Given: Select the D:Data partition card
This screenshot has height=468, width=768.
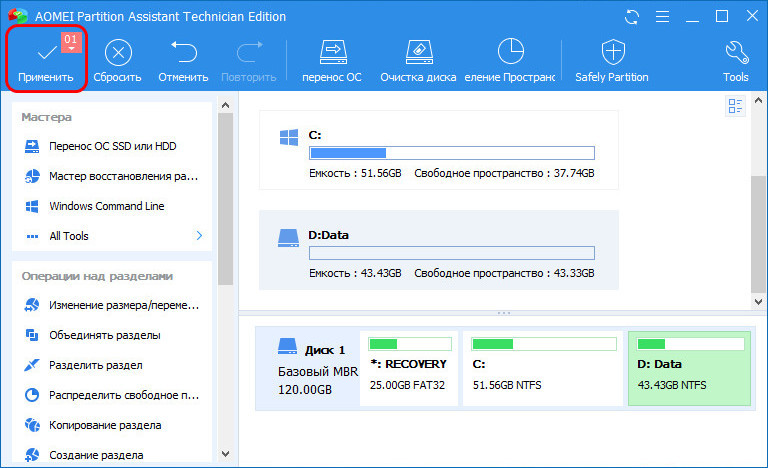Looking at the screenshot, I should pyautogui.click(x=439, y=250).
